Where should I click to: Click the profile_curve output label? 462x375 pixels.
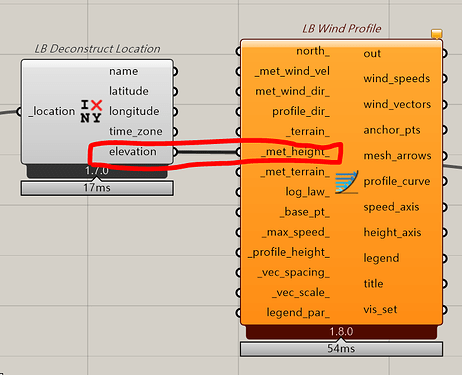tap(397, 181)
